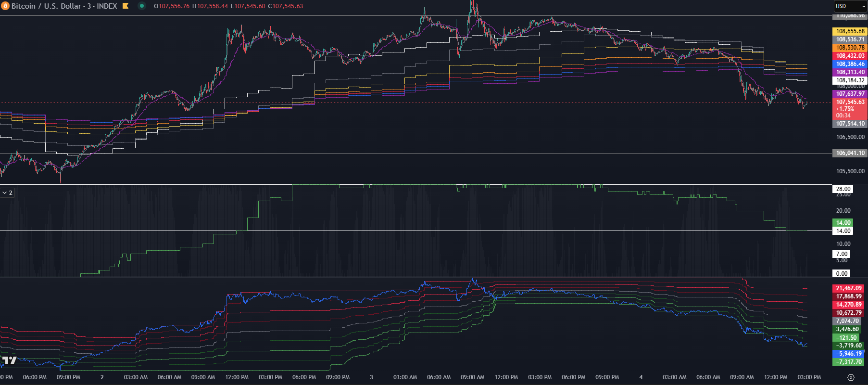This screenshot has height=385, width=868.
Task: Click the gray 107,514.10 price label
Action: point(850,124)
